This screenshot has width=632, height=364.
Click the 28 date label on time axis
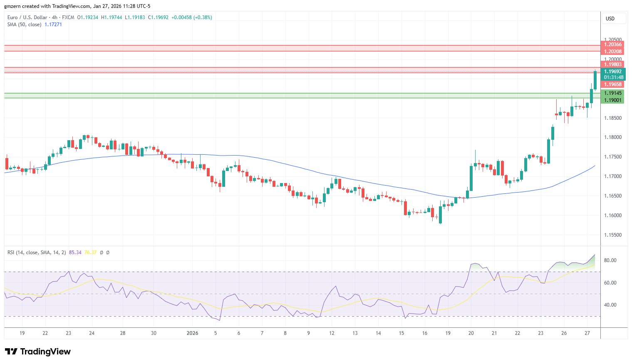(123, 333)
